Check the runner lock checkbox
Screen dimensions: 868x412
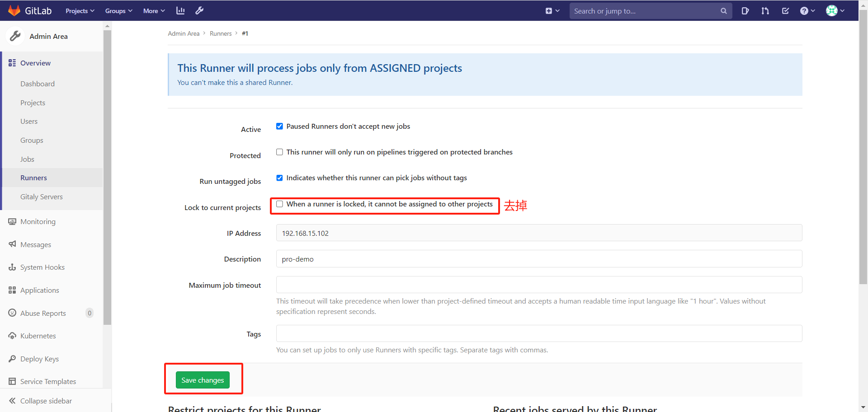pyautogui.click(x=280, y=204)
